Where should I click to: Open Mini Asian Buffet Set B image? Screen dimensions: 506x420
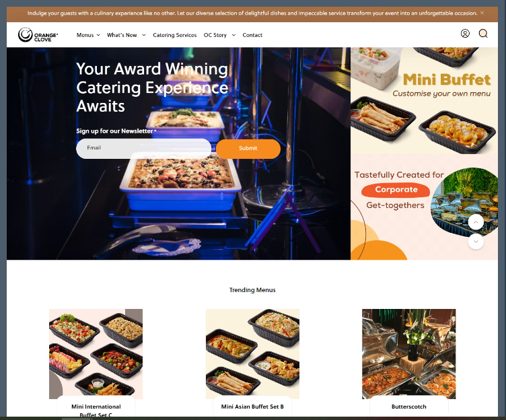[253, 354]
